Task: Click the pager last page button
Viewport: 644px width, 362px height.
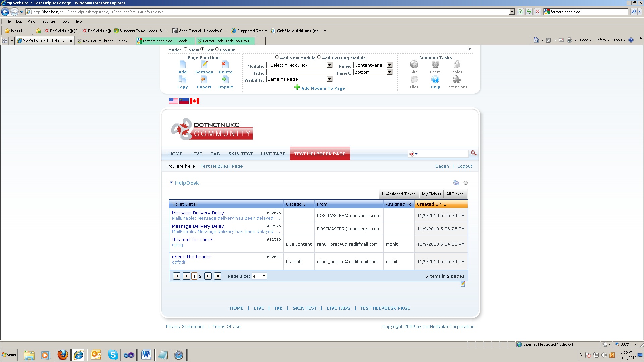Action: [217, 276]
